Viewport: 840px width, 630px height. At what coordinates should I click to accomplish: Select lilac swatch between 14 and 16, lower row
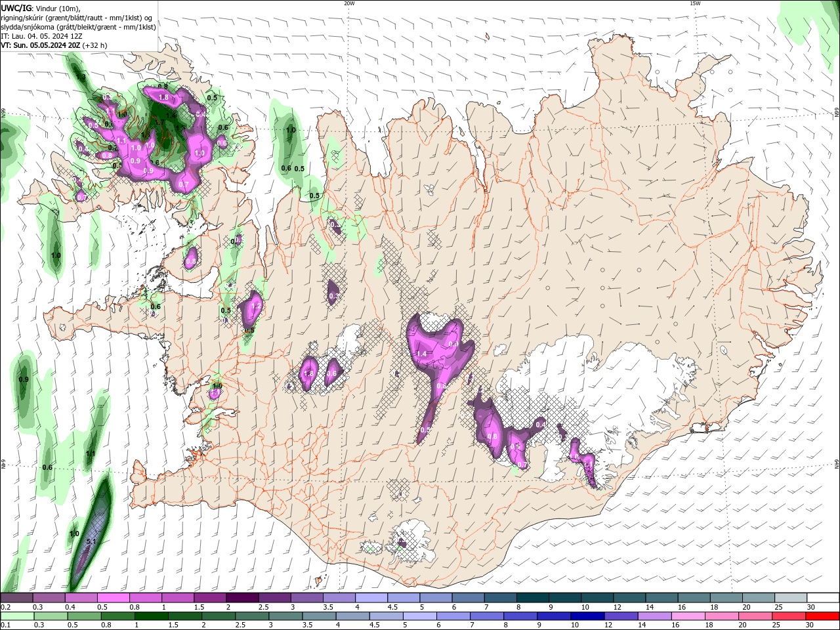coord(654,616)
